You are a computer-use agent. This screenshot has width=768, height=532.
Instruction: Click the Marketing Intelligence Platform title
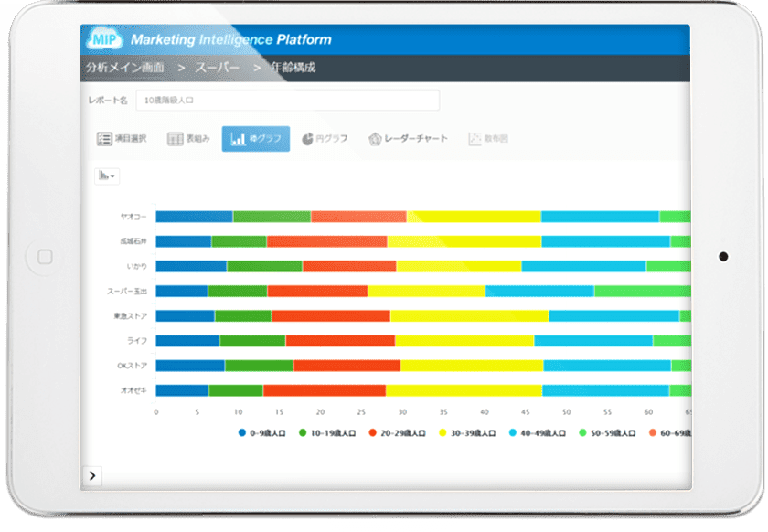(x=230, y=39)
